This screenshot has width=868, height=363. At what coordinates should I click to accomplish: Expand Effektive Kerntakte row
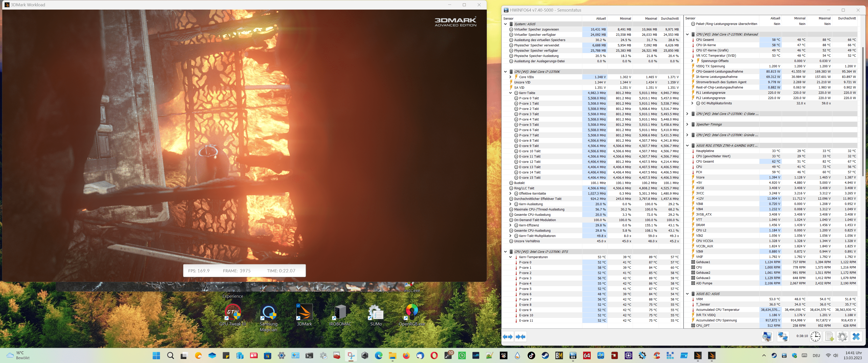510,194
